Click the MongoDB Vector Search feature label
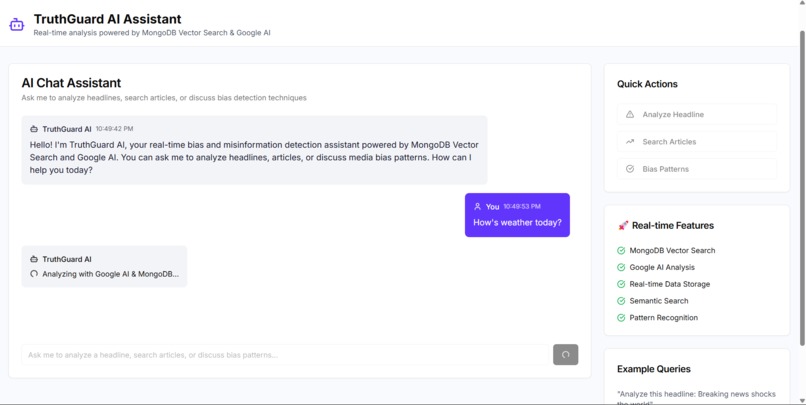The height and width of the screenshot is (405, 806). tap(672, 251)
